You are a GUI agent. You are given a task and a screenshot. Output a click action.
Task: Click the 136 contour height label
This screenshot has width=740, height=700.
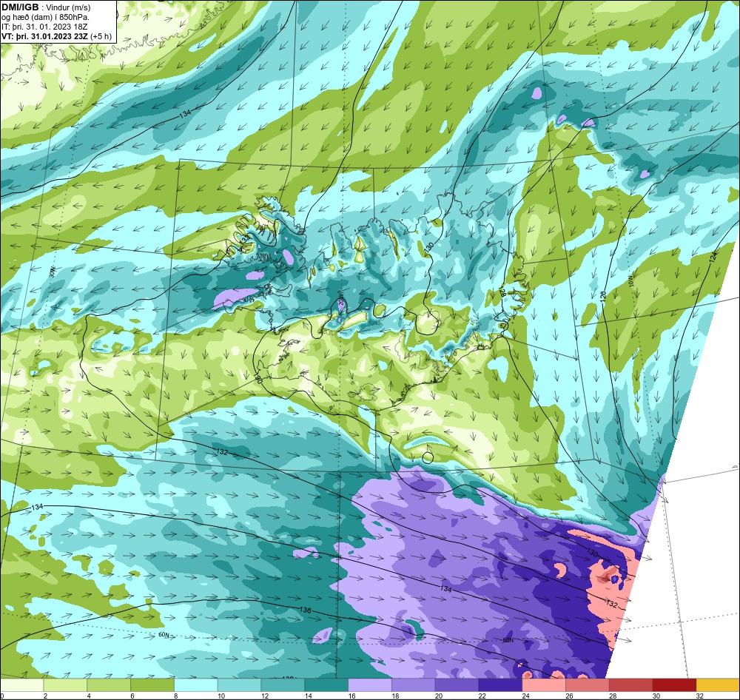[x=306, y=610]
